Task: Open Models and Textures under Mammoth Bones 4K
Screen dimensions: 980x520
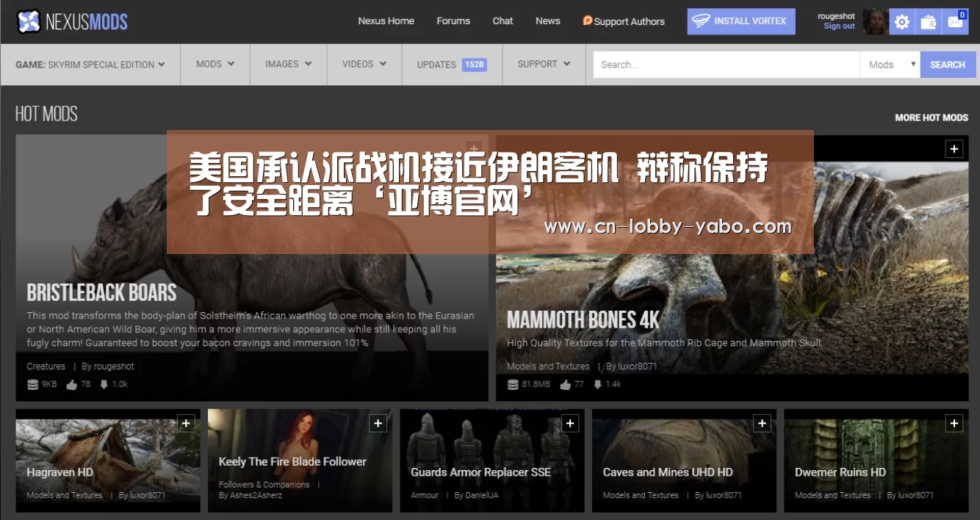Action: coord(548,366)
